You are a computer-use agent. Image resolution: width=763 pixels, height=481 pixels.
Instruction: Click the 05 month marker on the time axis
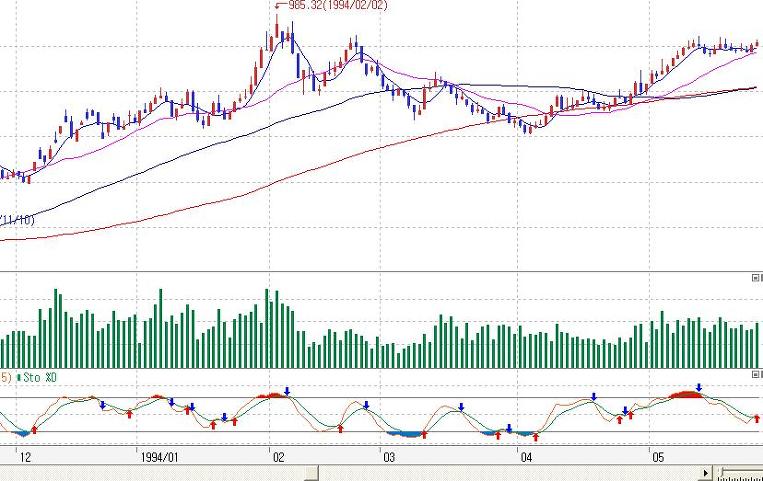(658, 458)
